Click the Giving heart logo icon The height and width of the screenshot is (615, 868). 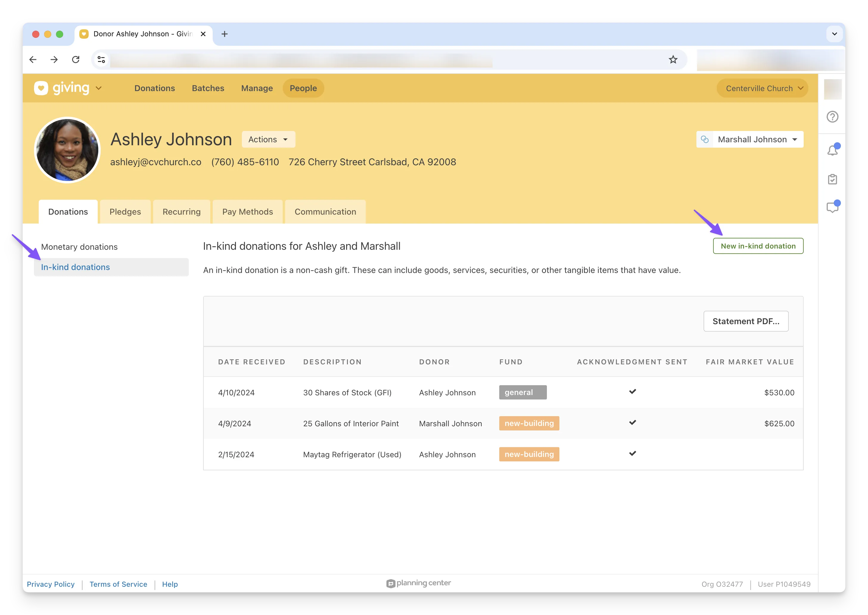[x=41, y=88]
